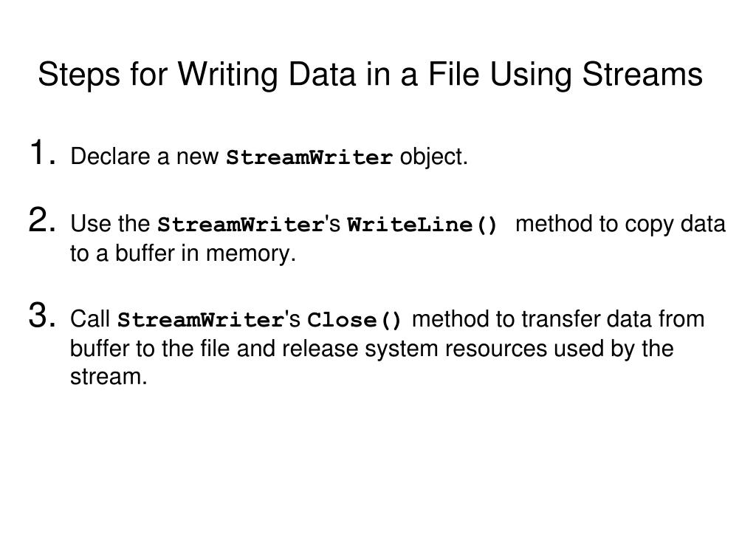Click the word 'Streams' in the title
Image resolution: width=756 pixels, height=546 pixels.
[x=642, y=75]
